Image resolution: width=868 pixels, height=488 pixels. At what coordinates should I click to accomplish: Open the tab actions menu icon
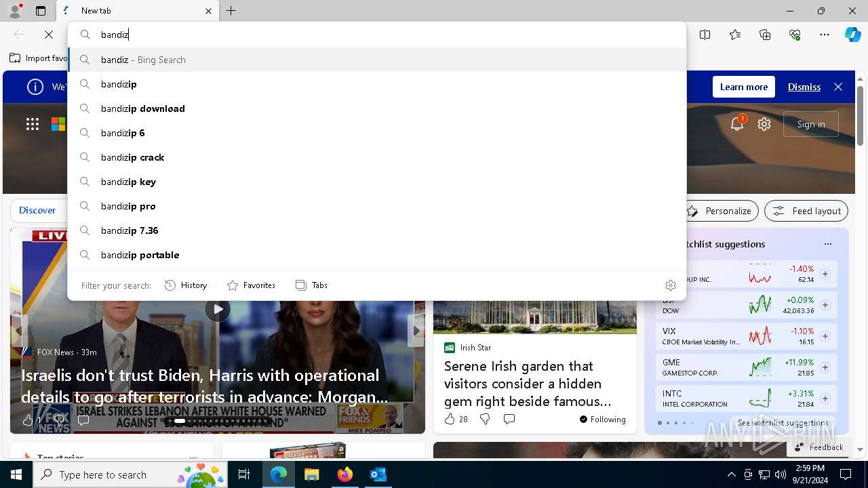point(41,11)
